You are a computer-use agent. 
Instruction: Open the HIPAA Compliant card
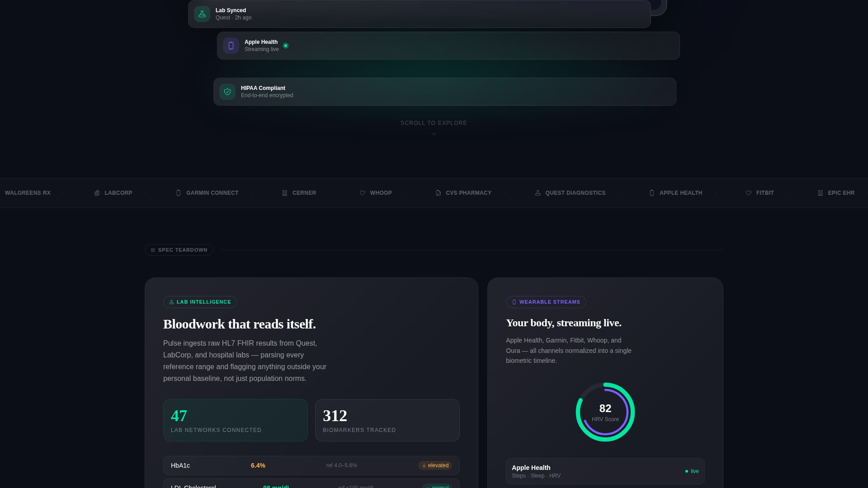[445, 92]
